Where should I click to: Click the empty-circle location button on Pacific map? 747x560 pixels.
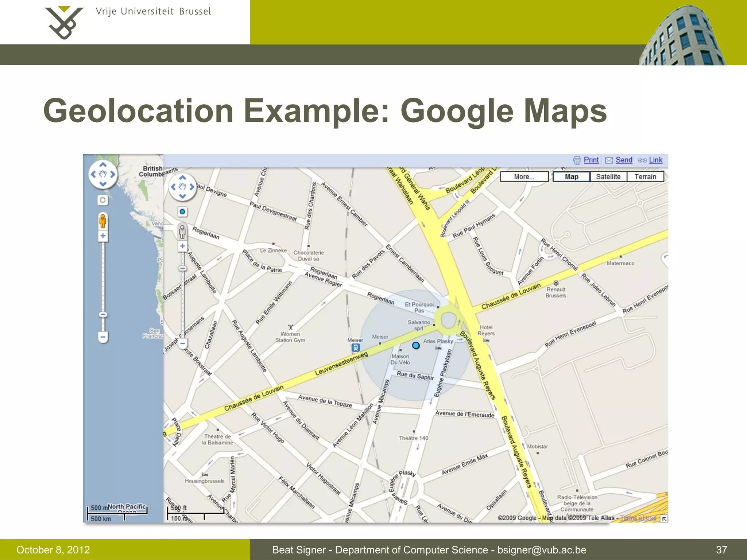click(103, 200)
